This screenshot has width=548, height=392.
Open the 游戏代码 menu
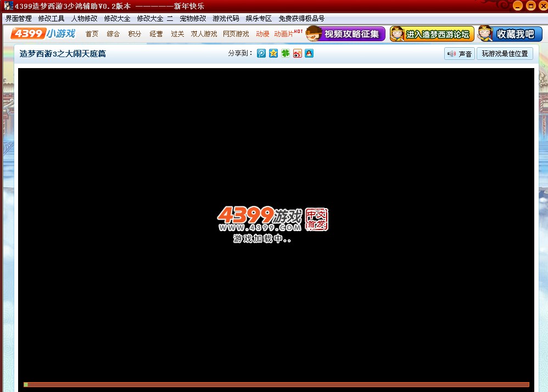(226, 19)
